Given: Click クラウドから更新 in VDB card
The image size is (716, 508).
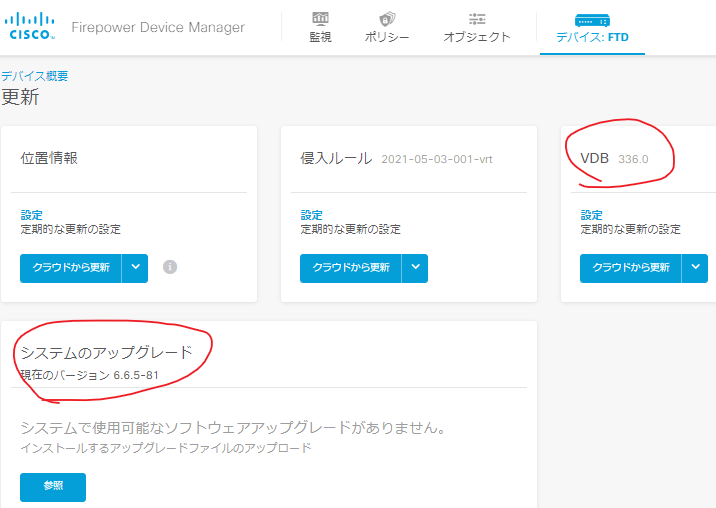Looking at the screenshot, I should pos(631,268).
